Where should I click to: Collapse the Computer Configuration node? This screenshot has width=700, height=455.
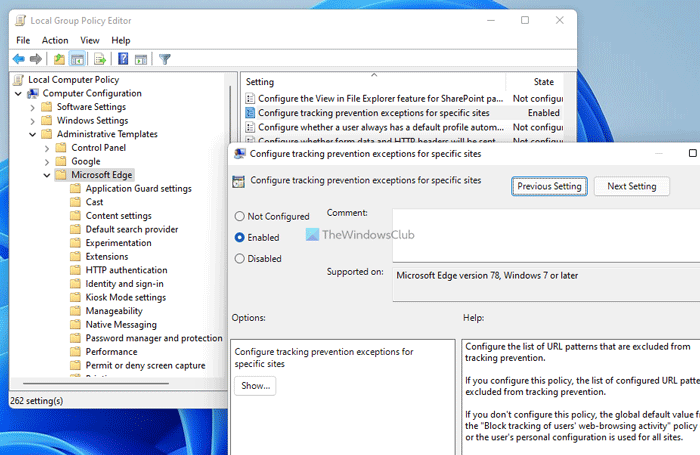18,94
